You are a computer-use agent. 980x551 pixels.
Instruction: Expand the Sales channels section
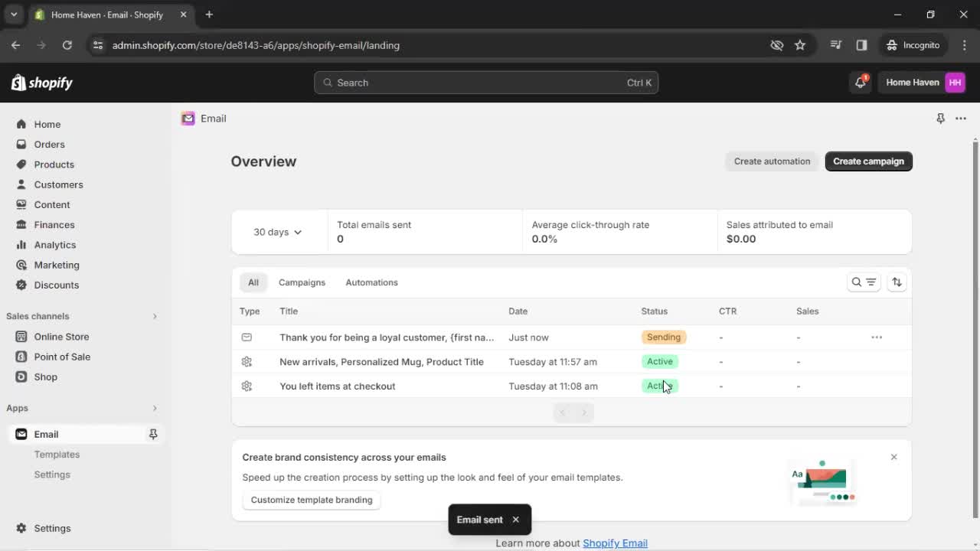(154, 316)
